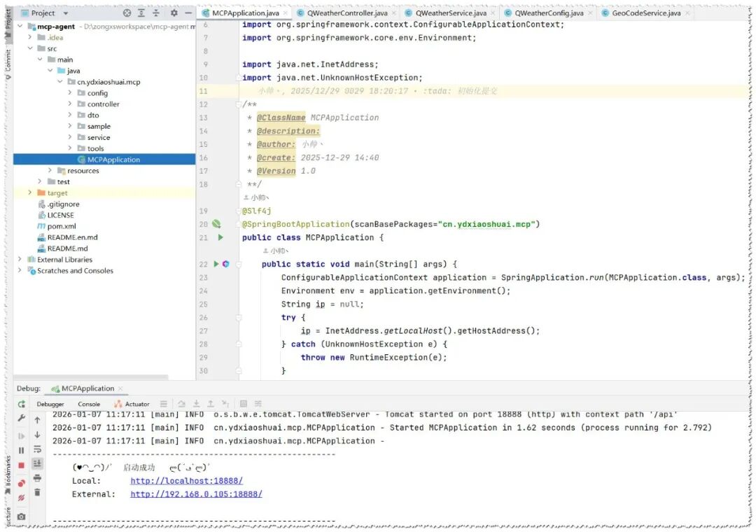The image size is (756, 532).
Task: Expand the tools package
Action: pos(70,148)
